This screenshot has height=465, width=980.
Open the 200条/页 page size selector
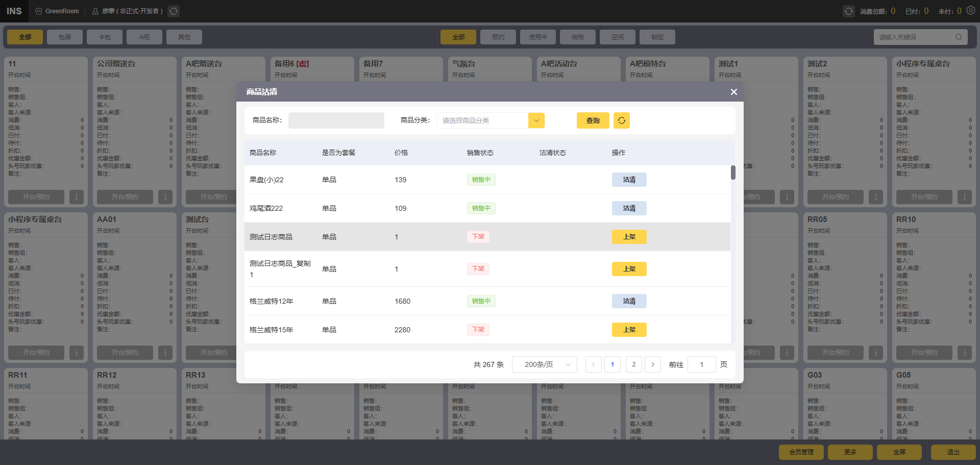coord(545,364)
